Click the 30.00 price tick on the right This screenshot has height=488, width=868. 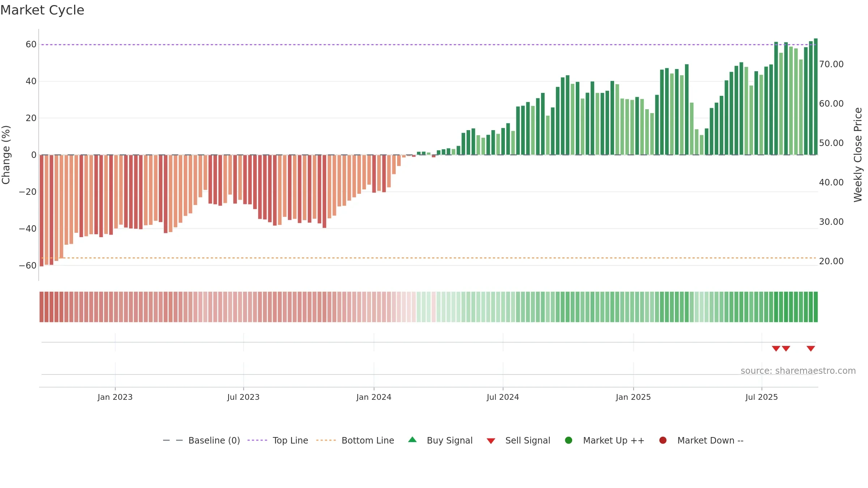831,222
